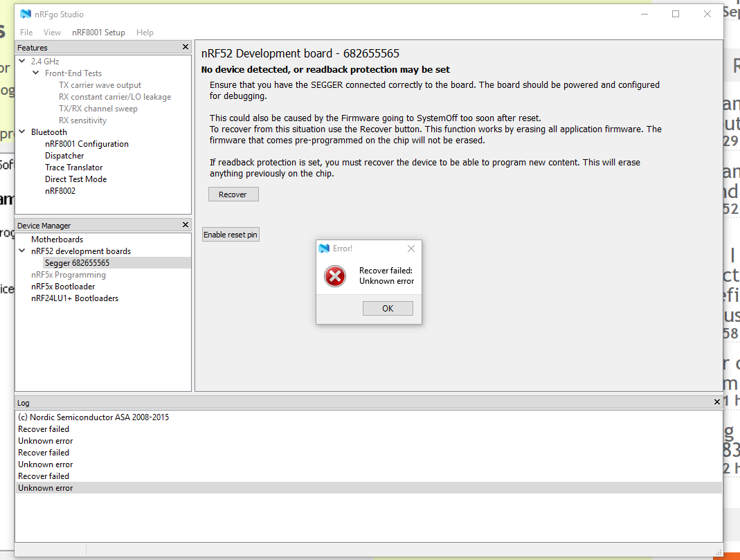The height and width of the screenshot is (560, 740).
Task: Select nRF5x Programming
Action: click(x=69, y=275)
